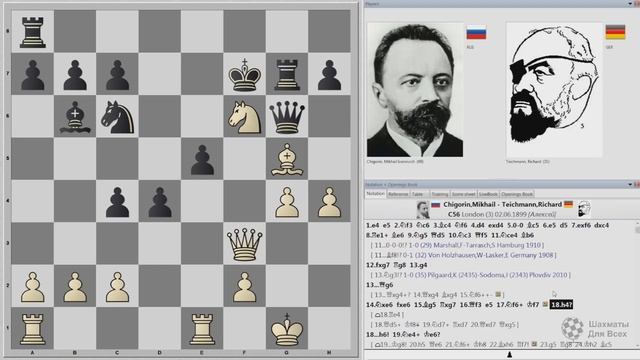Viewport: 640px width, 360px height.
Task: Click the Russian flag in notation header
Action: click(436, 204)
